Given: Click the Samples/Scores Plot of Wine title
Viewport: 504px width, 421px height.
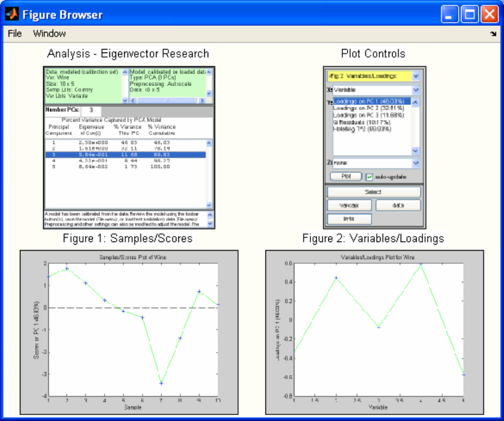Looking at the screenshot, I should [133, 257].
